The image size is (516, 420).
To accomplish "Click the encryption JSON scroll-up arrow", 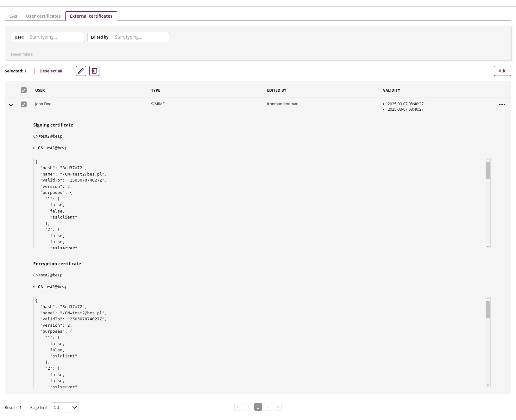I will tap(488, 299).
